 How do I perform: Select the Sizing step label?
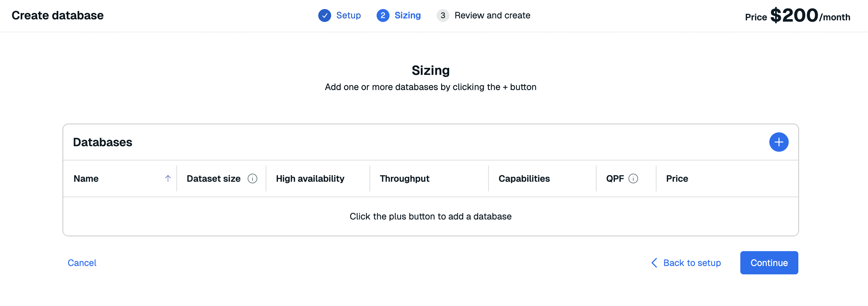(407, 15)
